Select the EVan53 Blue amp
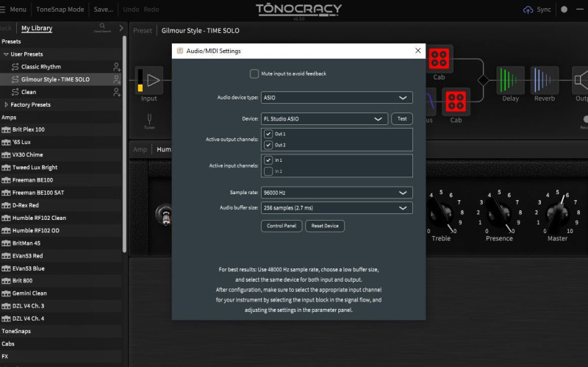The image size is (588, 367). click(61, 268)
